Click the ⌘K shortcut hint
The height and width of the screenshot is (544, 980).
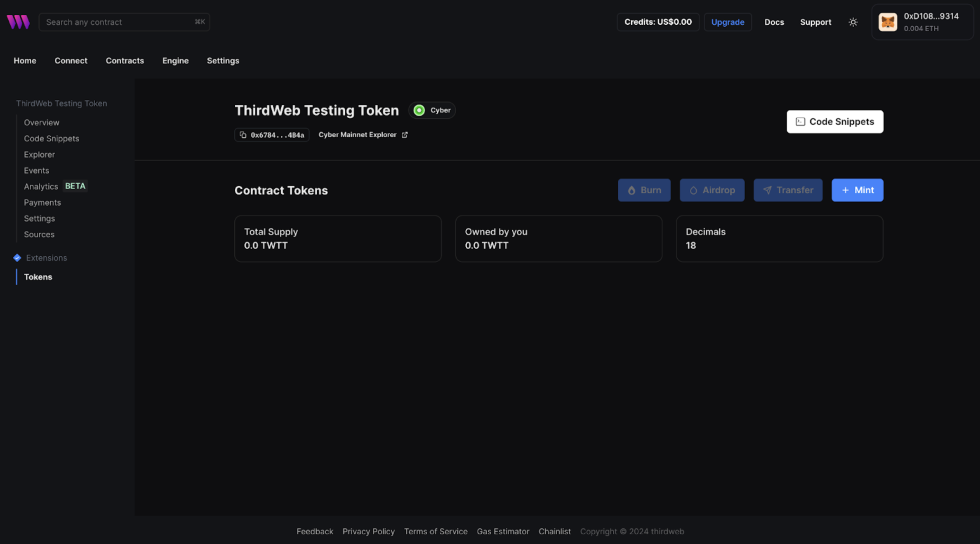tap(200, 22)
